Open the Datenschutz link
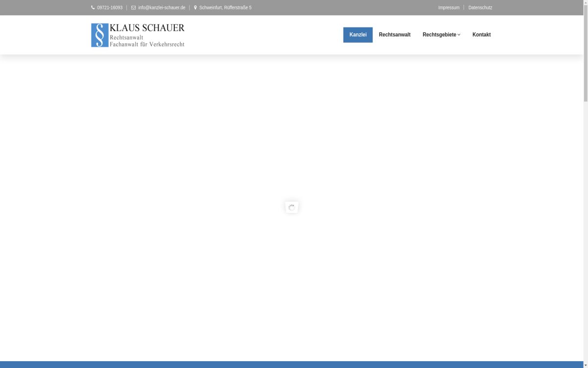Viewport: 588px width, 368px height. [480, 8]
